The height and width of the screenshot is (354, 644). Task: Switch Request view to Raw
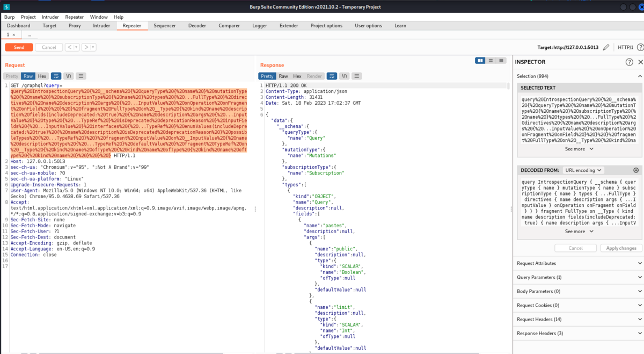[x=28, y=76]
